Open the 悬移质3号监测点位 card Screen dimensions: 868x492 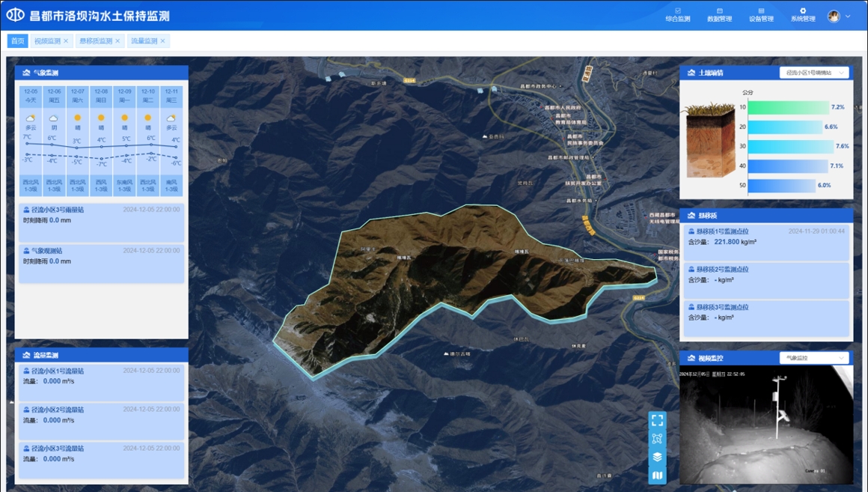point(766,318)
